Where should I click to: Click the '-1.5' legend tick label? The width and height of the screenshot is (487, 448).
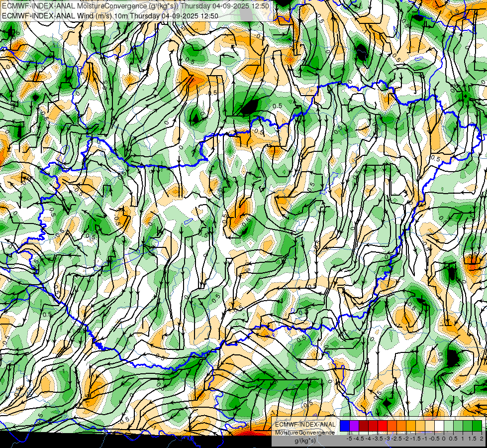click(x=416, y=439)
